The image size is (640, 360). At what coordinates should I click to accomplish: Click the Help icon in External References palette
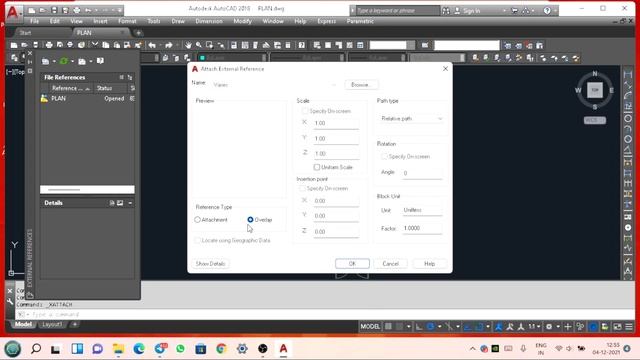100,61
